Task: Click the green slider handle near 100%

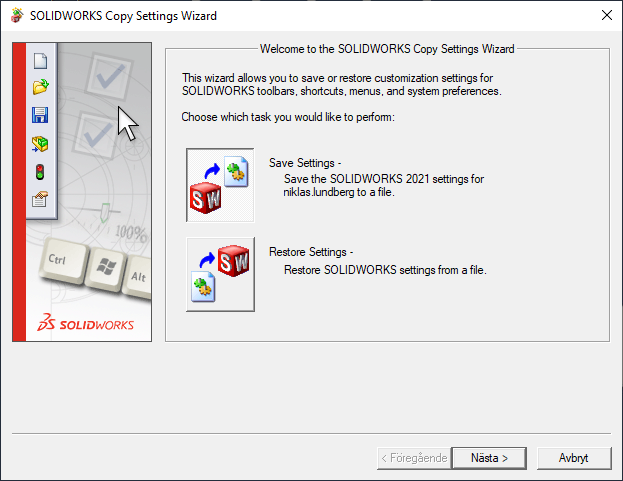Action: pos(104,212)
